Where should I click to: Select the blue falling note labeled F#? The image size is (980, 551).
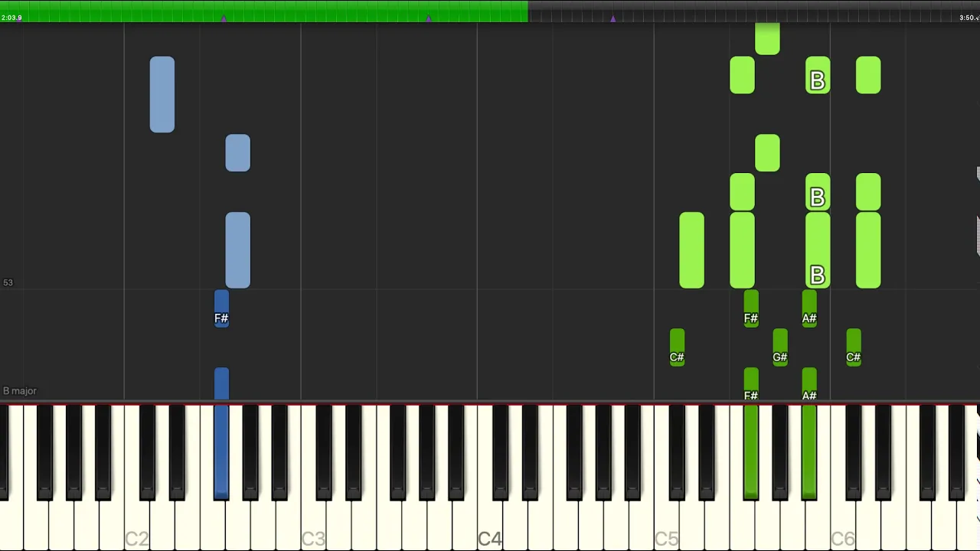pos(221,308)
